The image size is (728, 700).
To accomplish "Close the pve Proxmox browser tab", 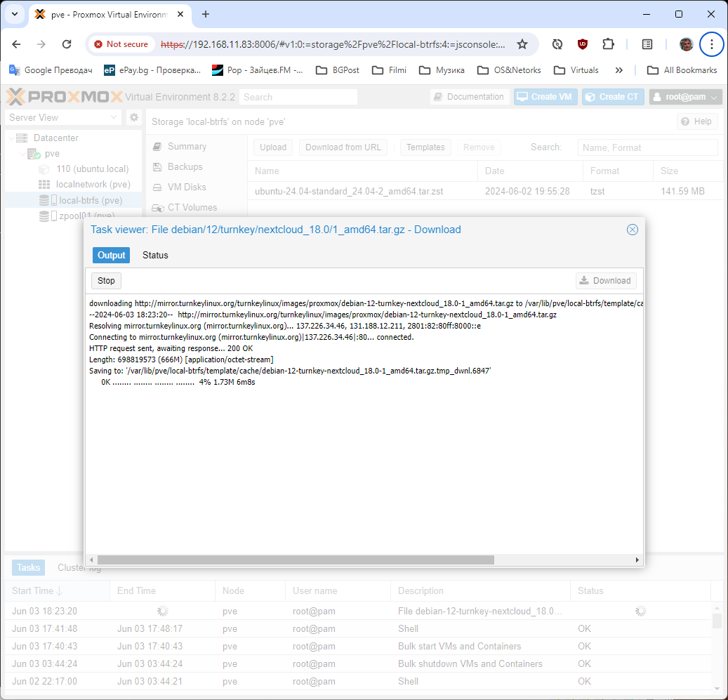I will tap(180, 14).
